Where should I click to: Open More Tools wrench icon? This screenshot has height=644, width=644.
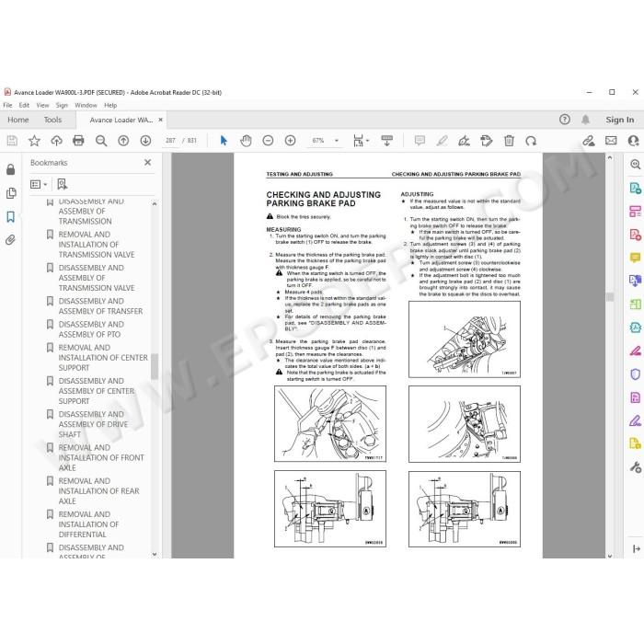click(x=635, y=467)
